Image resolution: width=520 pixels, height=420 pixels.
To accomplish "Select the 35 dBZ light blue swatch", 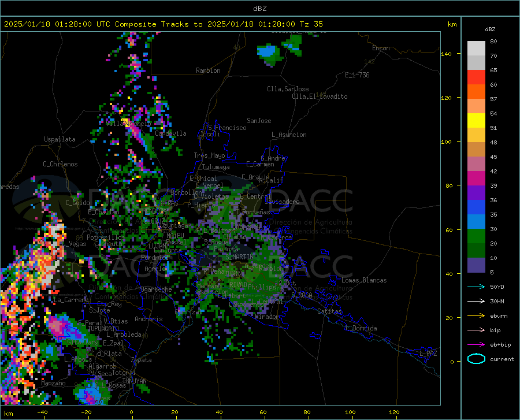I will pyautogui.click(x=476, y=222).
